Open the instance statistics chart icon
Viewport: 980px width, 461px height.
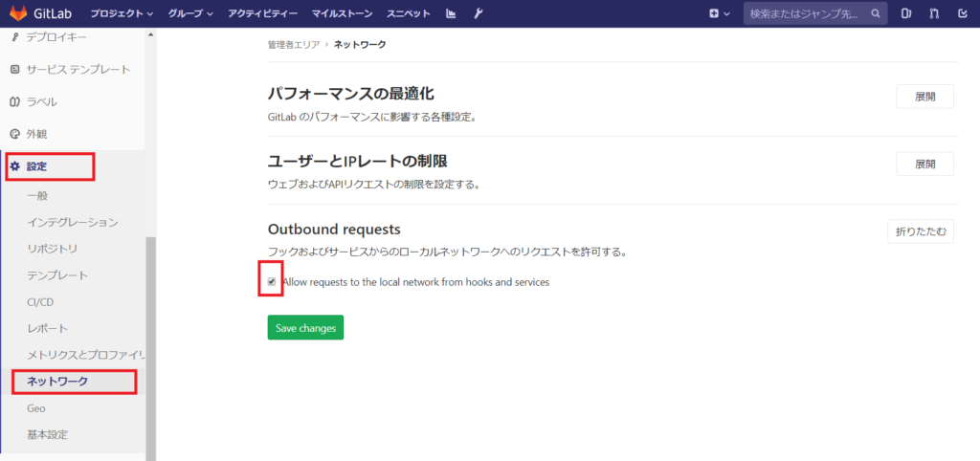pyautogui.click(x=452, y=13)
